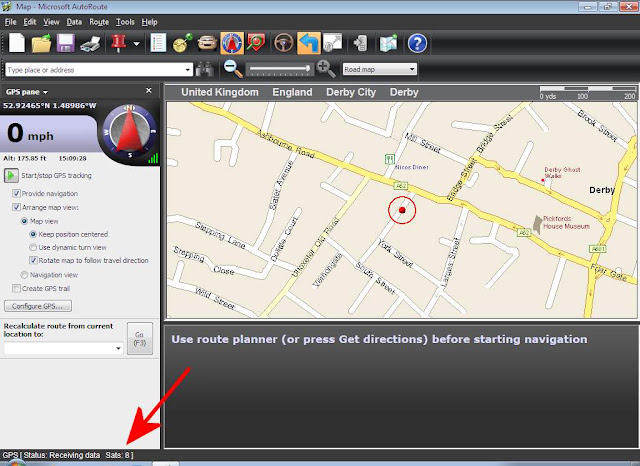
Task: Click the car driving guidance icon
Action: click(x=207, y=43)
